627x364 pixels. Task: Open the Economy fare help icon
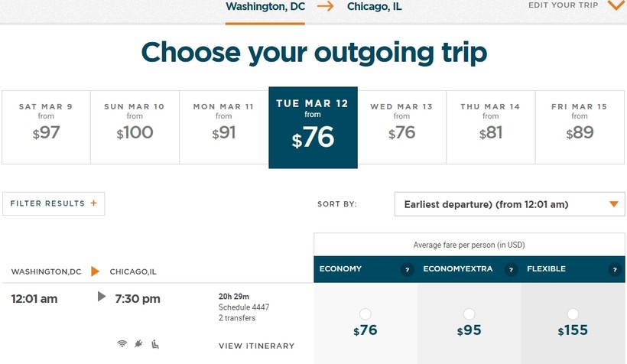[x=408, y=269]
